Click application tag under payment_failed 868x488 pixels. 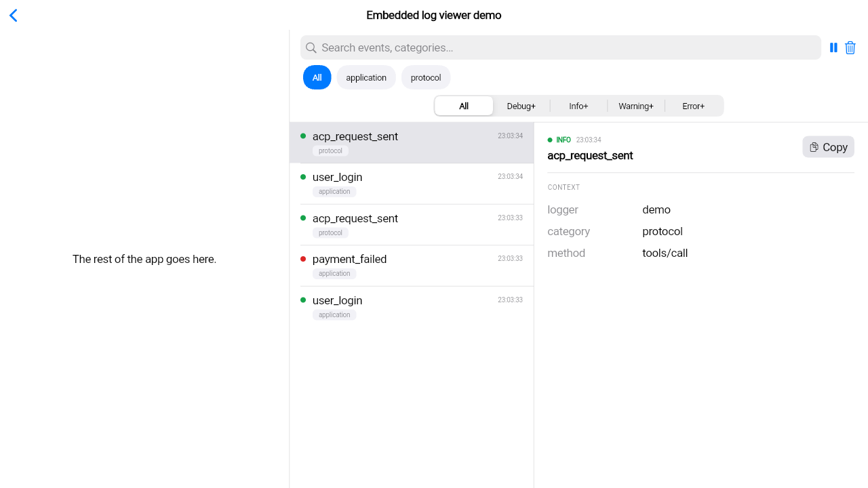click(334, 274)
